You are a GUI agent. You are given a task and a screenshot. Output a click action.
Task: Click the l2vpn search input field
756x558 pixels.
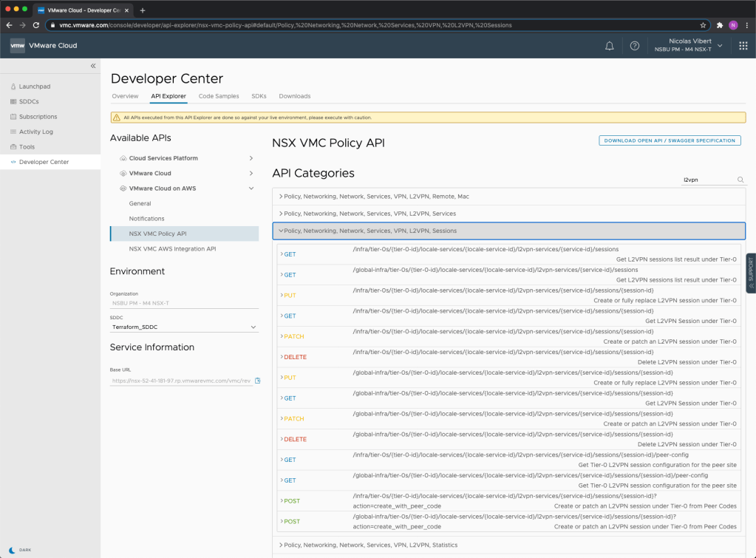pos(706,180)
